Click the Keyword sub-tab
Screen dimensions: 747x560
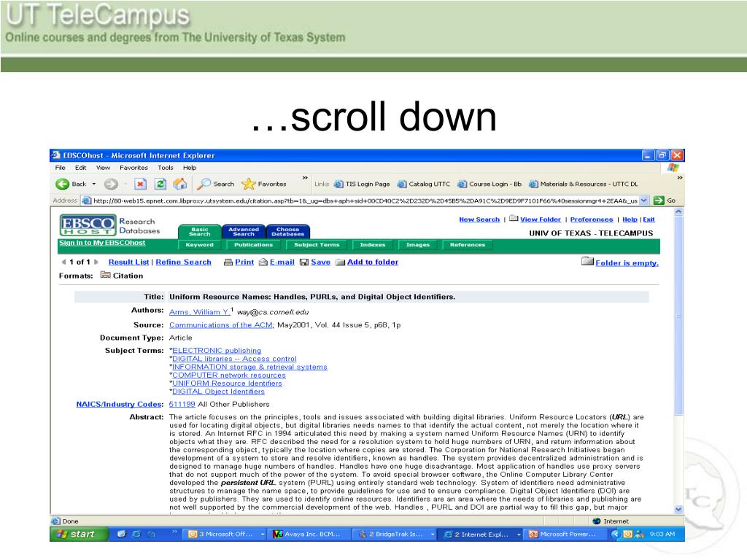(x=199, y=245)
